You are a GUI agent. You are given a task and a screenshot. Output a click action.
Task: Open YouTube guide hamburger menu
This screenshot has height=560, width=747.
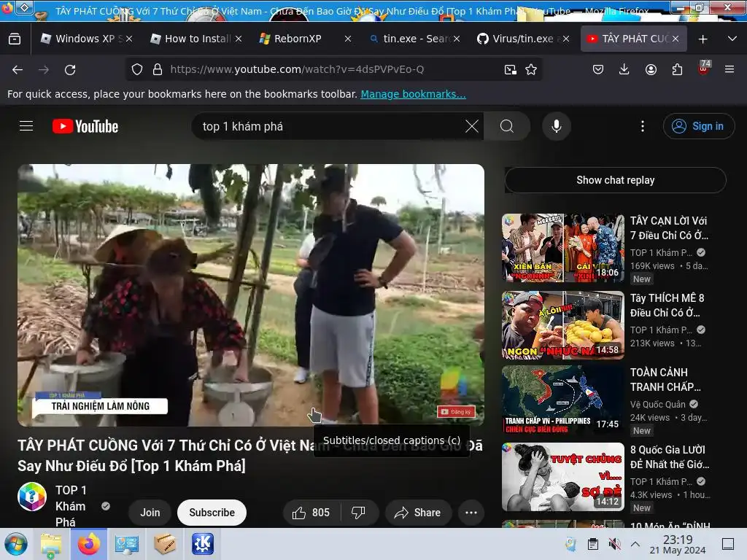click(26, 126)
